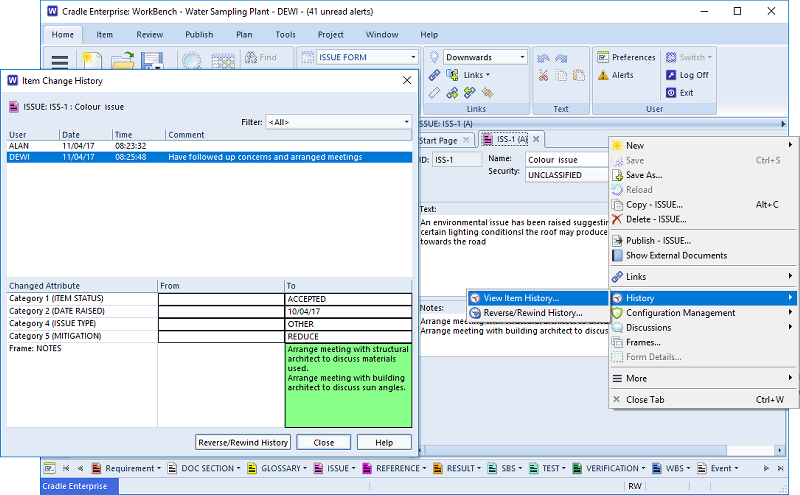Select the DEWI history row

coord(209,157)
